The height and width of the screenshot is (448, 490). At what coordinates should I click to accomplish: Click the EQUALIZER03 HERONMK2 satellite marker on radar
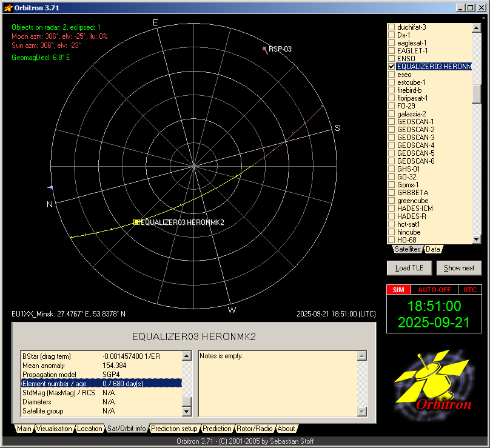tap(136, 222)
